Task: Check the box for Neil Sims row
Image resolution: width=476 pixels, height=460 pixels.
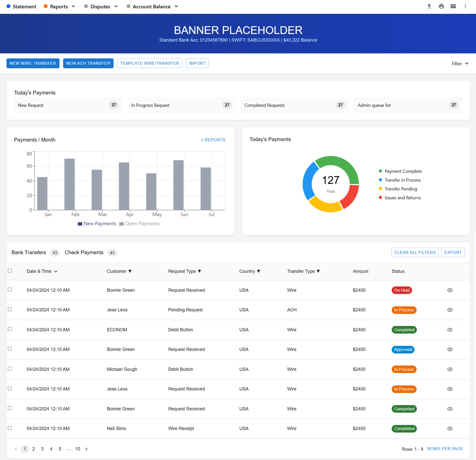Action: pyautogui.click(x=10, y=428)
